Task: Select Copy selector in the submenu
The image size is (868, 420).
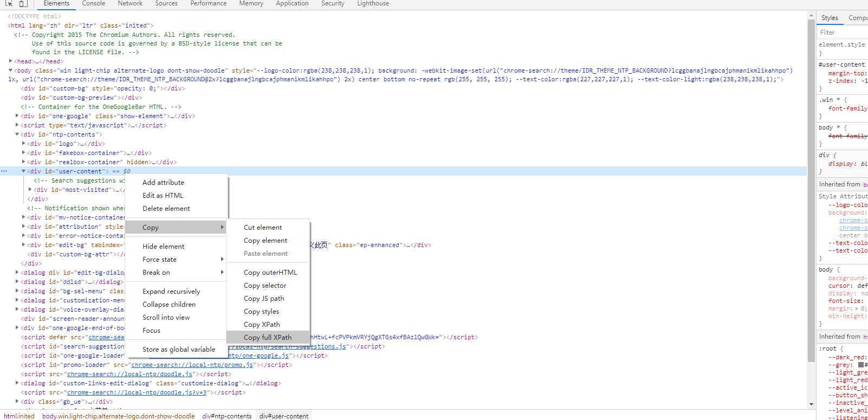Action: point(265,286)
